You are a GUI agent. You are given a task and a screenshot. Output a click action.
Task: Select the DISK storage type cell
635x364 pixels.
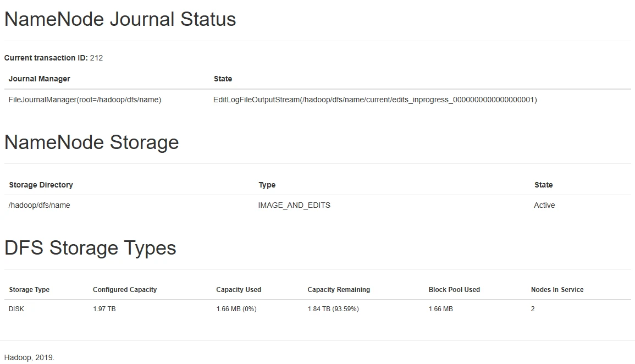[16, 309]
